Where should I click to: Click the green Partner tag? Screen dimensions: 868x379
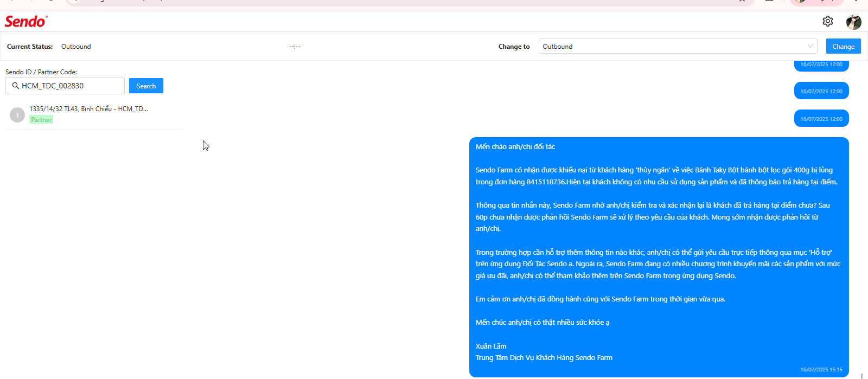41,120
